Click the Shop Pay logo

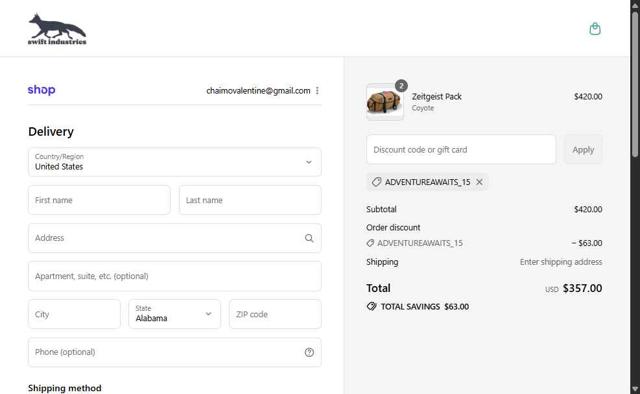[41, 90]
